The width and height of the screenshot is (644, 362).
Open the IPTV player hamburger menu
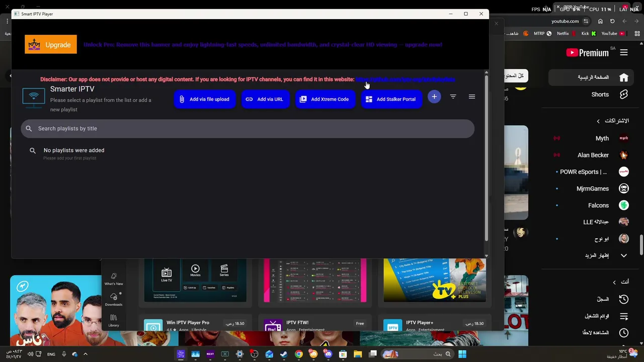pos(472,97)
